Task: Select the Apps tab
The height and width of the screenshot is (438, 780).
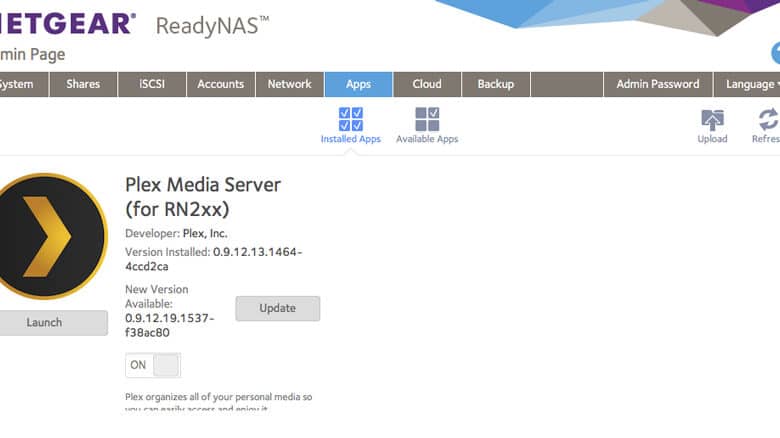Action: coord(358,84)
